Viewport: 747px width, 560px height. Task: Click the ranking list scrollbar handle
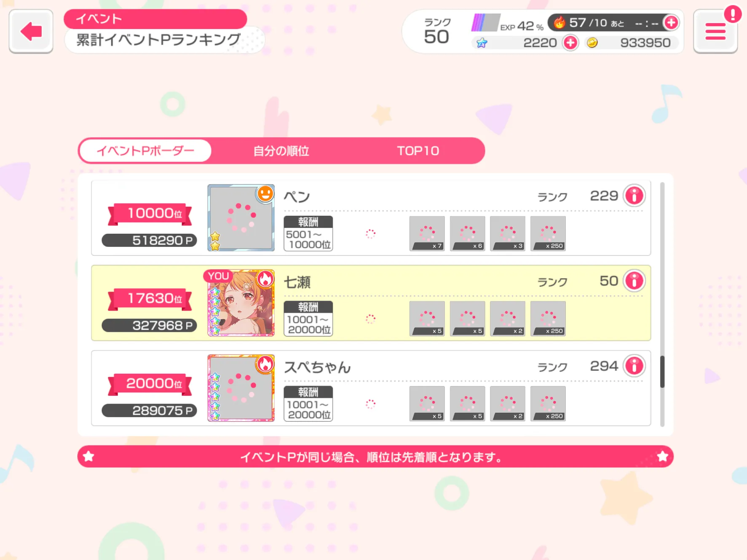pos(662,372)
